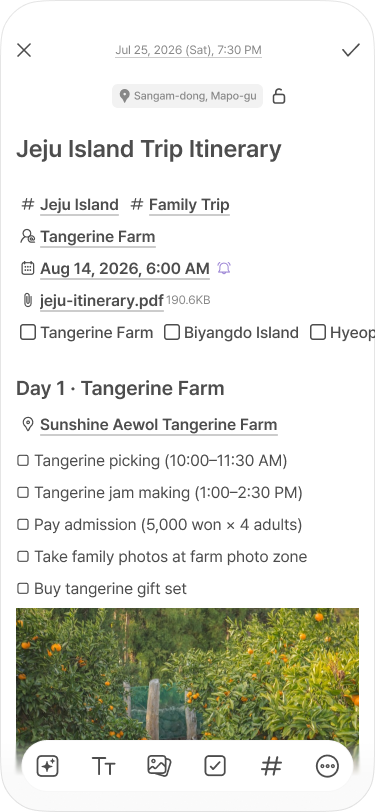Tick the Tangerine picking task checkbox
This screenshot has width=375, height=812.
[23, 460]
